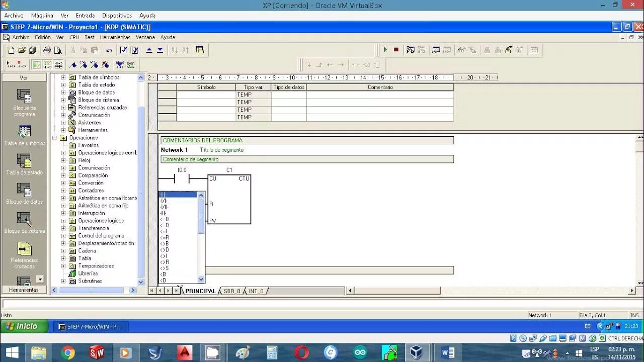The width and height of the screenshot is (644, 362).
Task: Toggle program status with glasses icon
Action: pyautogui.click(x=461, y=50)
